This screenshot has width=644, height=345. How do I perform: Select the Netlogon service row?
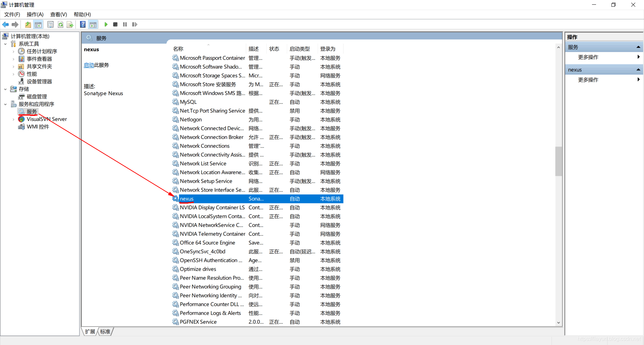pos(257,120)
